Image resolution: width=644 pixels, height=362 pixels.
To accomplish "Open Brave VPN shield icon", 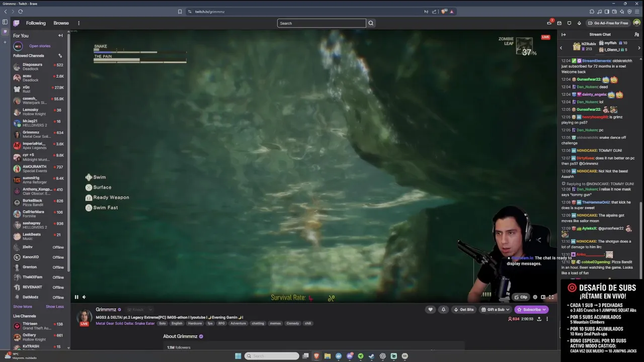I will point(629,12).
